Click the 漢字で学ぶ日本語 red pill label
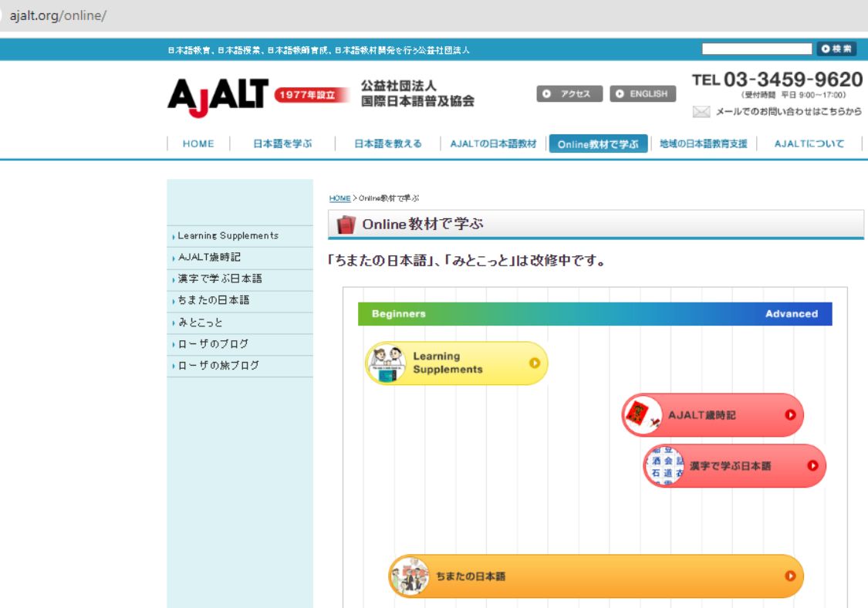Screen dimensions: 868x608 coord(730,466)
